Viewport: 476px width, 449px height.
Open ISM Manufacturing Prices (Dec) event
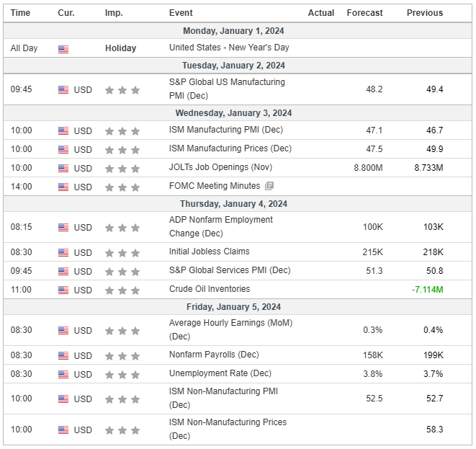[230, 148]
